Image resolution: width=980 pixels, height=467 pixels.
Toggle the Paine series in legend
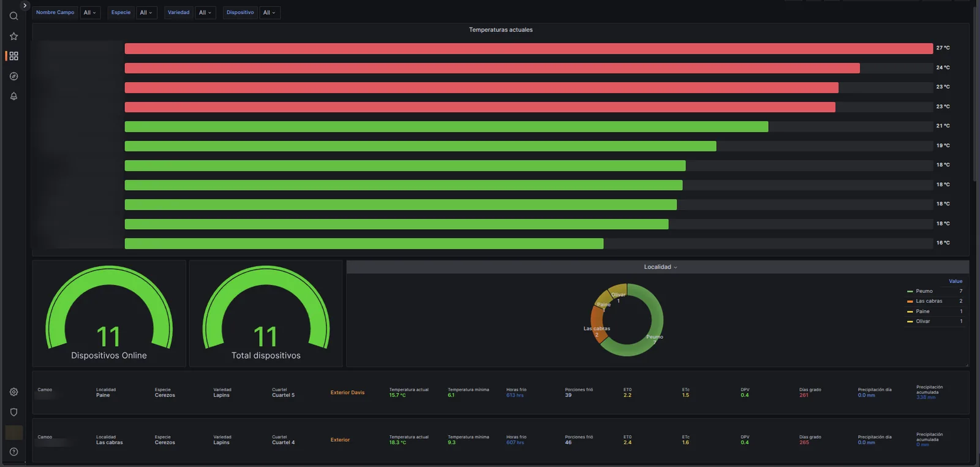[x=922, y=311]
